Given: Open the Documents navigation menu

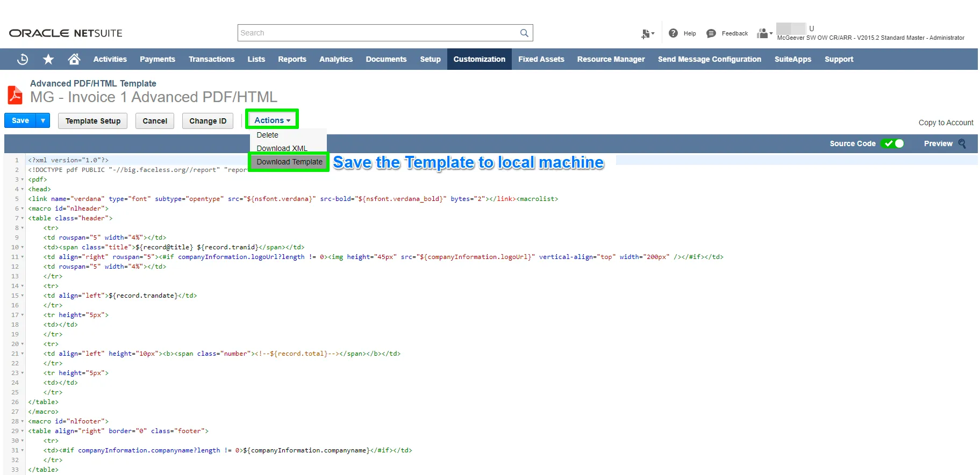Looking at the screenshot, I should coord(386,59).
